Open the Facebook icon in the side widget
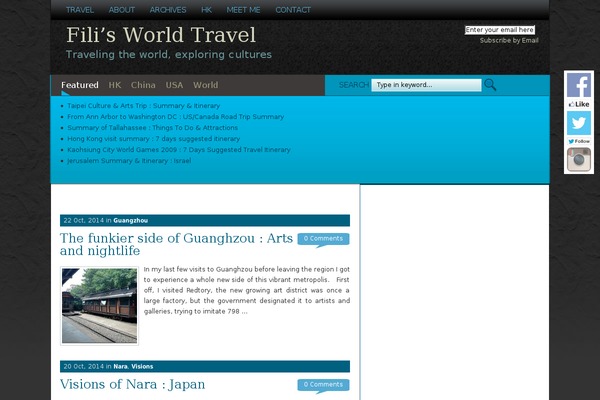This screenshot has height=400, width=600. tap(579, 85)
